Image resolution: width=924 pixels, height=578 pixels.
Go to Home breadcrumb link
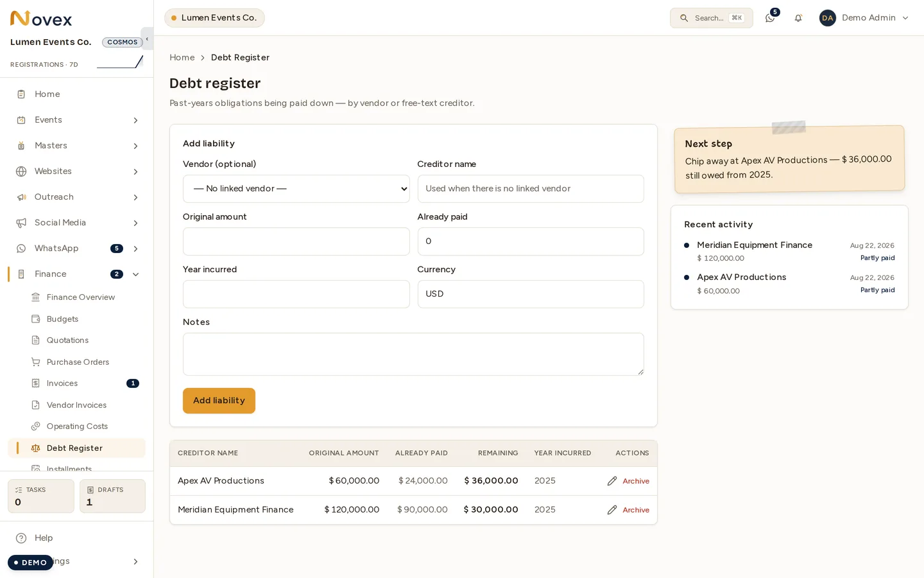182,57
